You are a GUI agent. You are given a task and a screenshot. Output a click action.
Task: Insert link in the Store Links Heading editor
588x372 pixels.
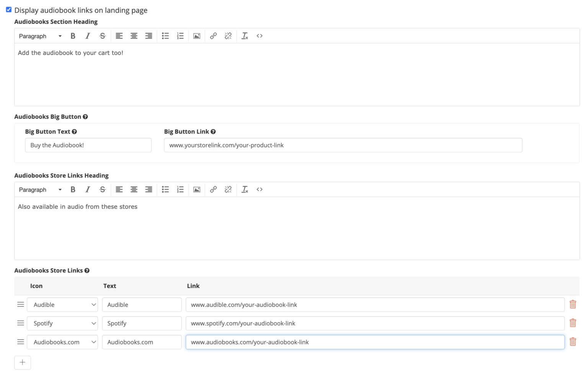[x=213, y=190]
